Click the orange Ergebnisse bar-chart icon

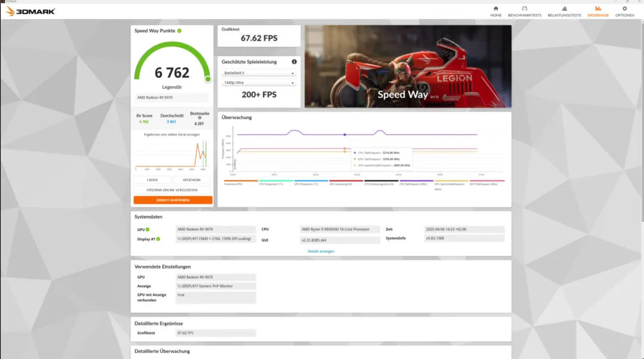tap(597, 10)
